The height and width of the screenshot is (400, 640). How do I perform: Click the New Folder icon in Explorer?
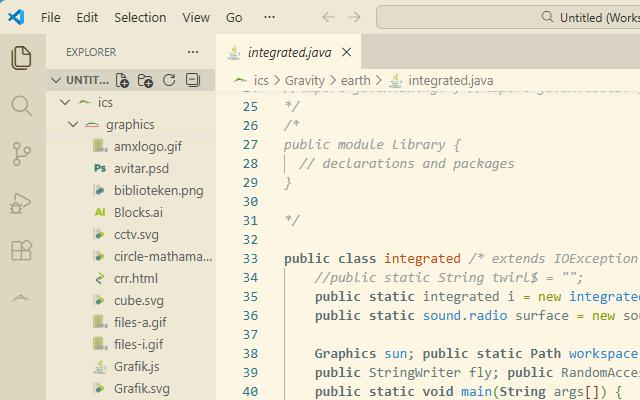[x=146, y=80]
